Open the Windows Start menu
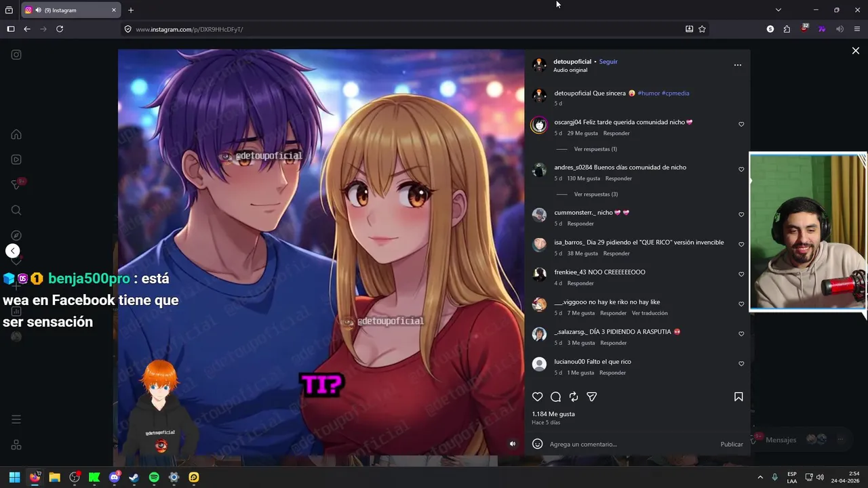 click(x=14, y=477)
